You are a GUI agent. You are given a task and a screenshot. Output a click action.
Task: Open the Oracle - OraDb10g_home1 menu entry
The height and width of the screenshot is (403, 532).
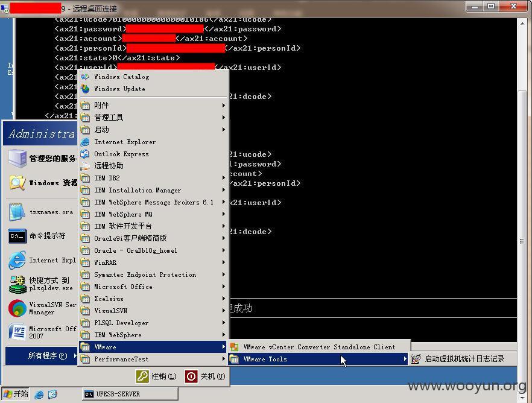[x=153, y=250]
